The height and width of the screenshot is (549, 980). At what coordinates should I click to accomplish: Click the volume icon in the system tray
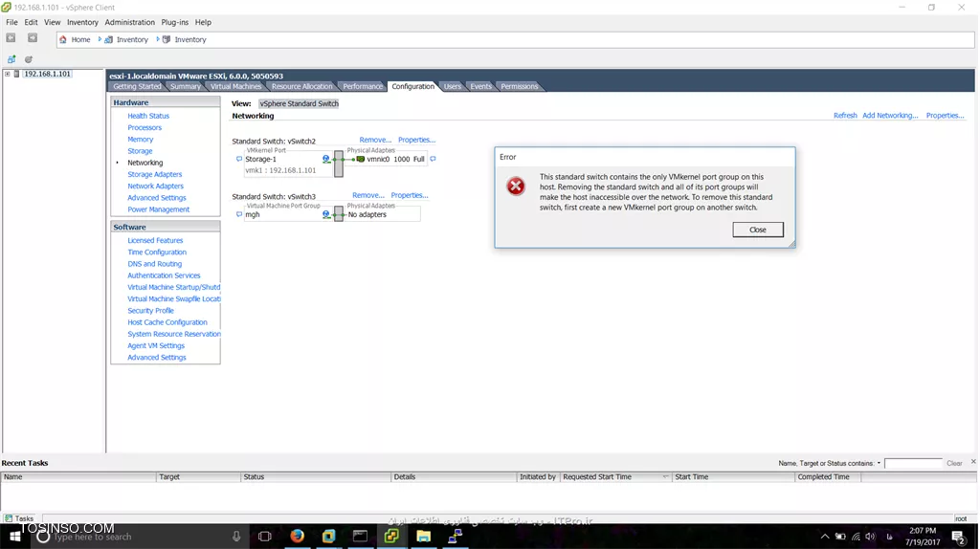871,537
